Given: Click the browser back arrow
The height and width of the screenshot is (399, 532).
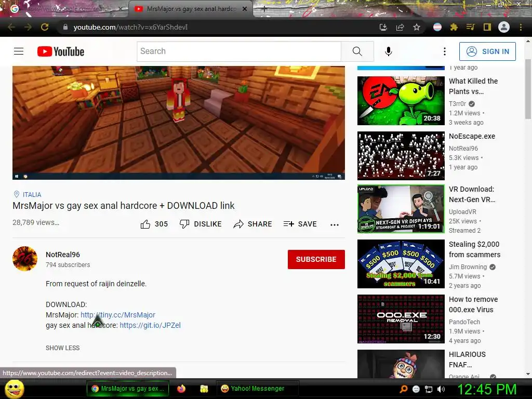Looking at the screenshot, I should tap(11, 27).
